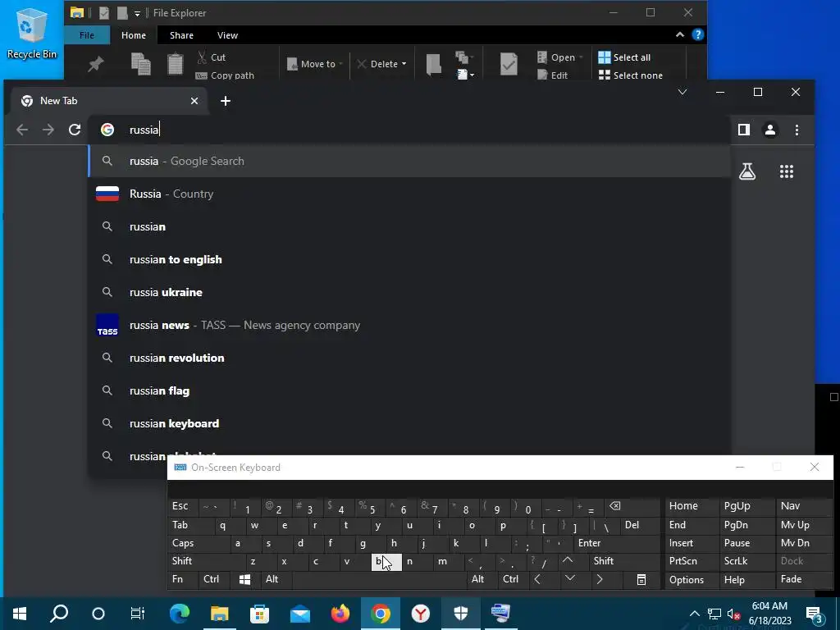840x630 pixels.
Task: Click Copy icon in ribbon
Action: [x=141, y=64]
